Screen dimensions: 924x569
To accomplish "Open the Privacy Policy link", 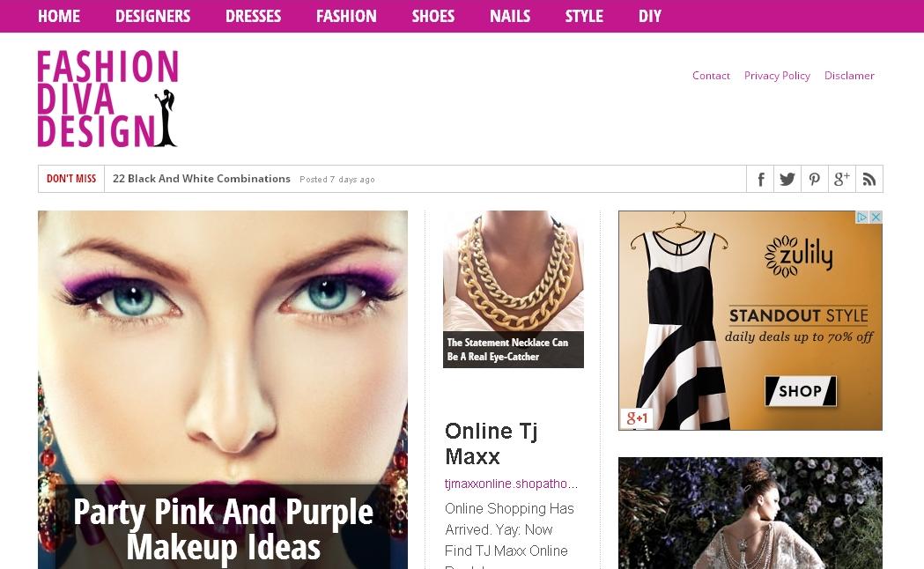I will click(777, 76).
